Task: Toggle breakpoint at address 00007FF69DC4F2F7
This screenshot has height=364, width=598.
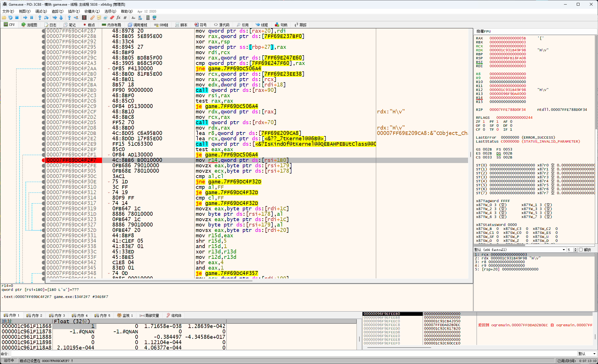Action: 43,160
